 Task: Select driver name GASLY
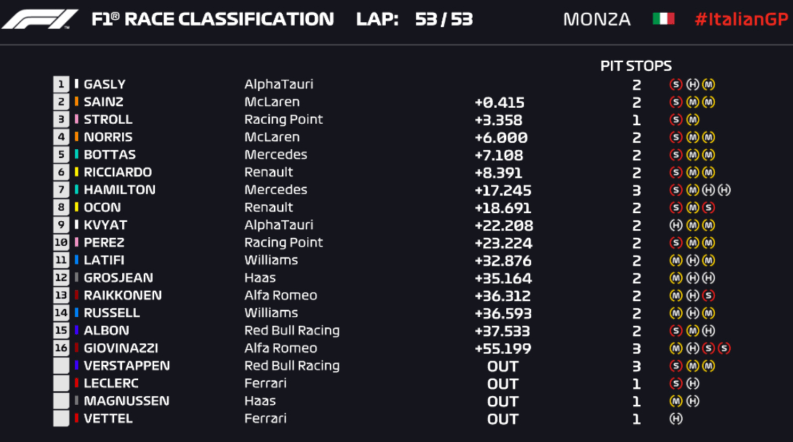(x=105, y=85)
